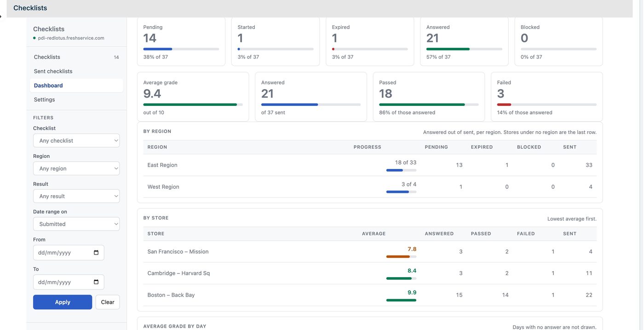Click the East Region progress bar
Viewport: 644px width, 330px height.
click(x=401, y=170)
